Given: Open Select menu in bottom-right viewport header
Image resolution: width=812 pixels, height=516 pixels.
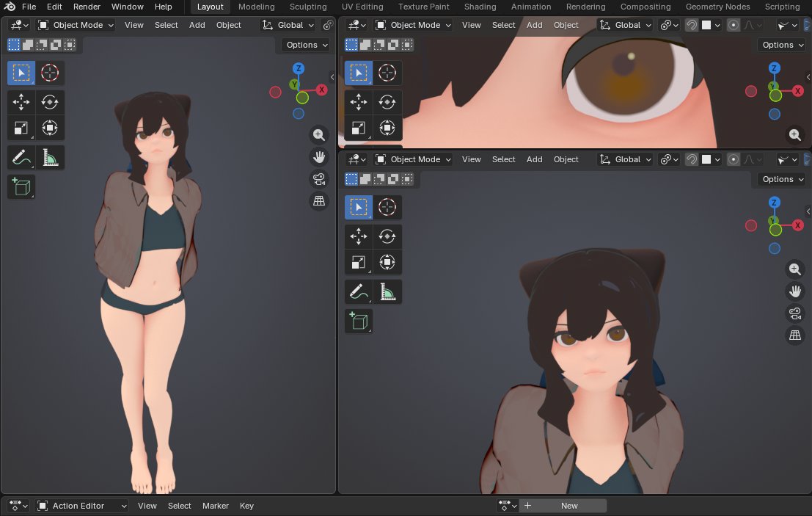Looking at the screenshot, I should [x=503, y=159].
